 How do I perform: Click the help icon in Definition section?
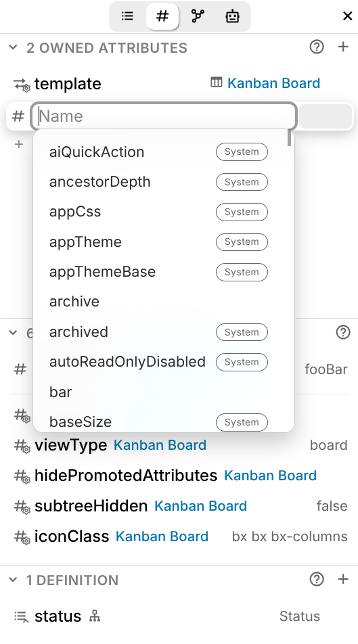pyautogui.click(x=317, y=580)
